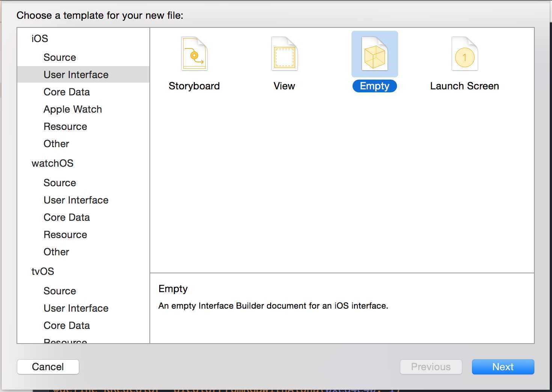Select the Storyboard template icon

point(194,54)
